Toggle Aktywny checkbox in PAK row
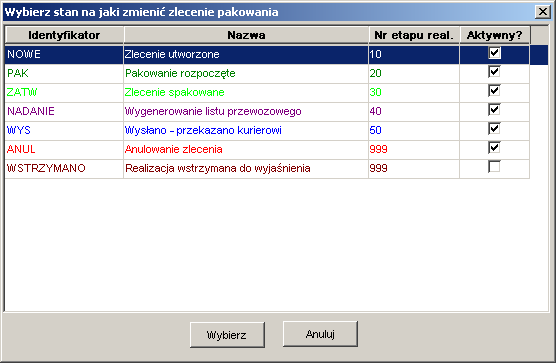This screenshot has width=556, height=363. [494, 72]
